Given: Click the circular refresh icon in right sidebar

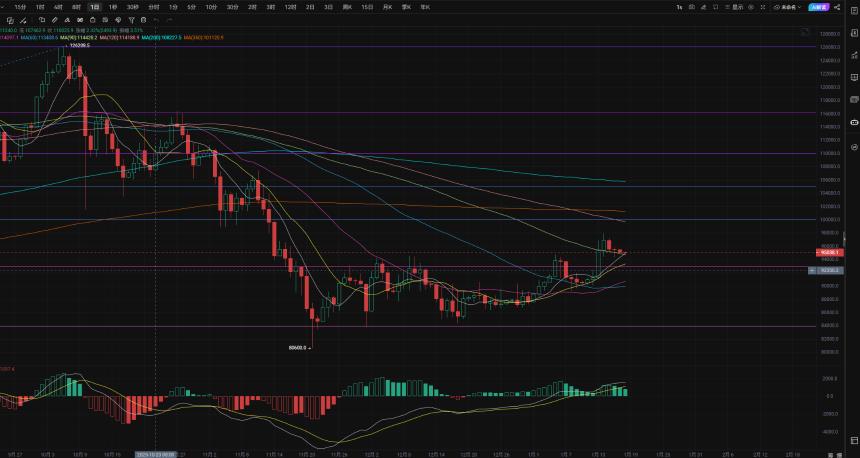Looking at the screenshot, I should click(x=855, y=147).
